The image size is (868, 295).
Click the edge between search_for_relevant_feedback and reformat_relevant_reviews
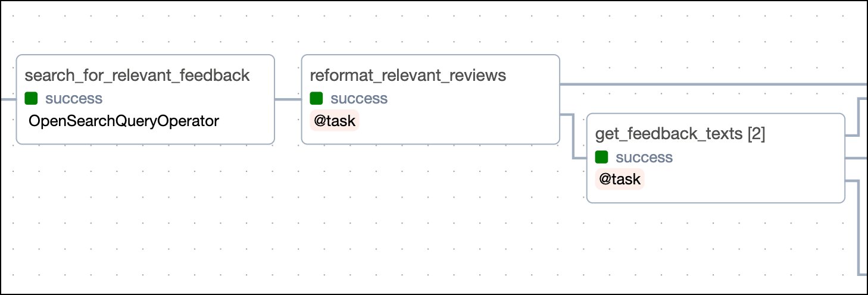tap(288, 99)
